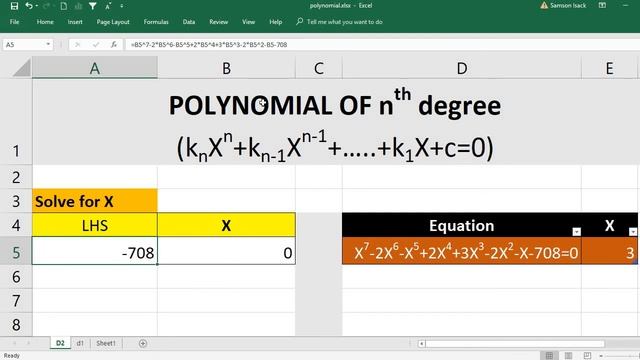Select the yellow 'LHS' header cell
The width and height of the screenshot is (640, 360).
pos(95,225)
